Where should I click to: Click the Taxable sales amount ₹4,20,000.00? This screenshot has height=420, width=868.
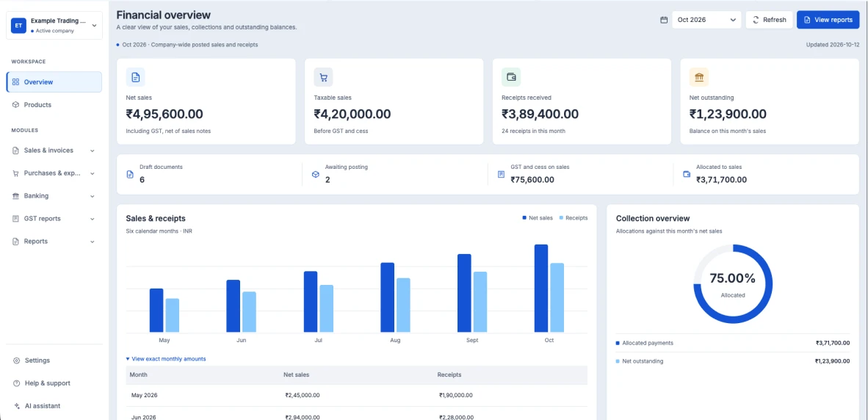352,114
